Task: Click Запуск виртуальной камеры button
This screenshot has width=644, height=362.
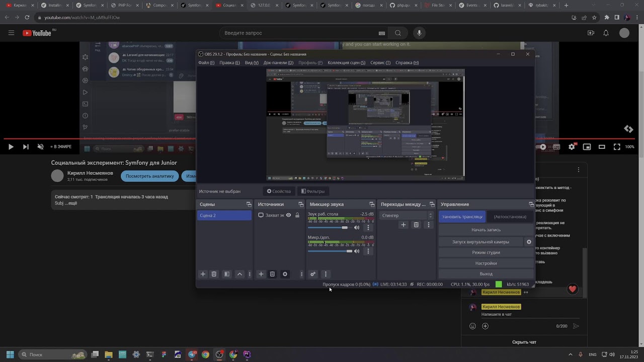Action: 480,242
